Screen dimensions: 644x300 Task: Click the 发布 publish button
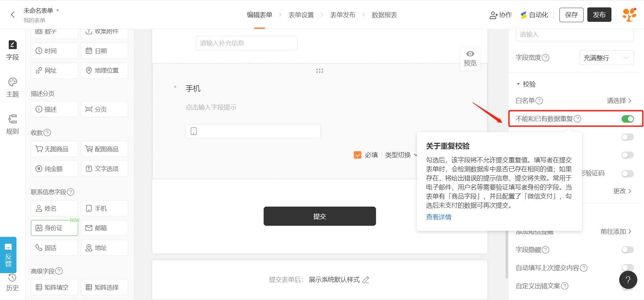pos(599,15)
